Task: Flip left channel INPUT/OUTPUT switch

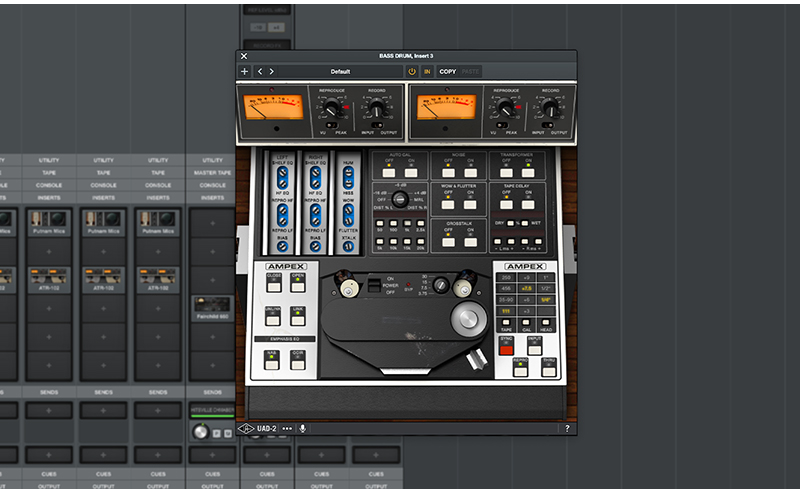Action: tap(378, 125)
